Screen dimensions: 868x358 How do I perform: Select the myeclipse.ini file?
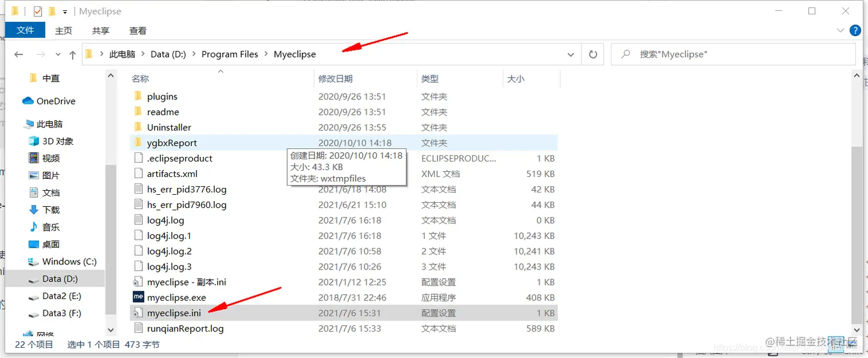click(343, 314)
